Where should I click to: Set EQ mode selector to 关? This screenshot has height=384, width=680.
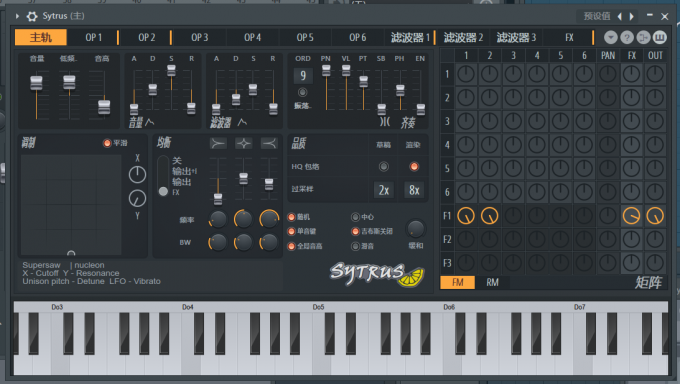(177, 160)
